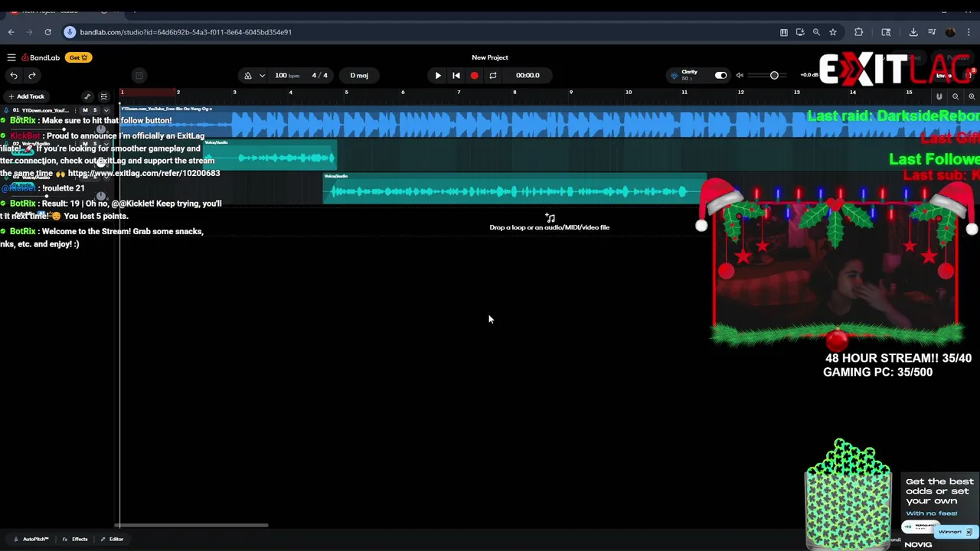Open metronome settings dropdown arrow
The height and width of the screenshot is (551, 980).
[262, 75]
